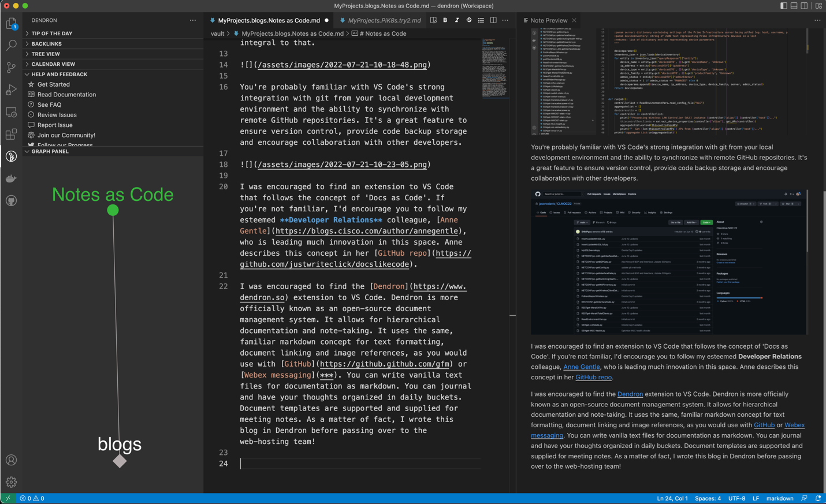Screen dimensions: 826x504
Task: Click the GitHub icon in the activity bar
Action: tap(11, 200)
